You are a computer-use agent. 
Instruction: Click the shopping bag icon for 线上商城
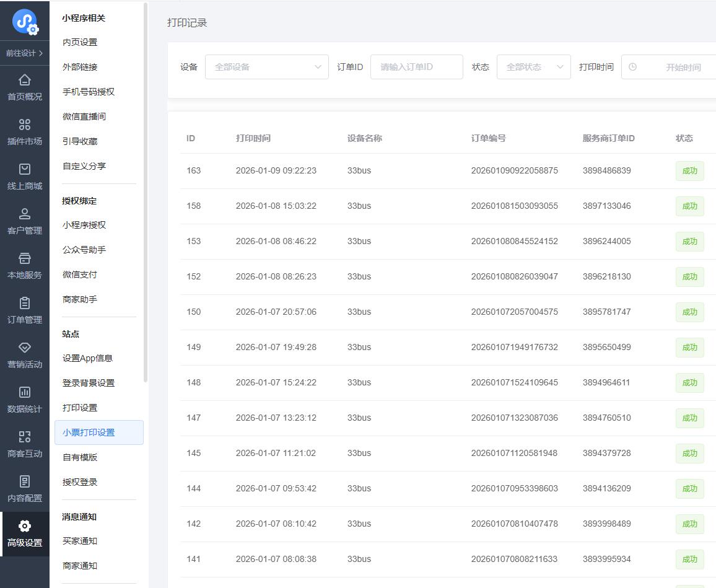click(x=25, y=169)
